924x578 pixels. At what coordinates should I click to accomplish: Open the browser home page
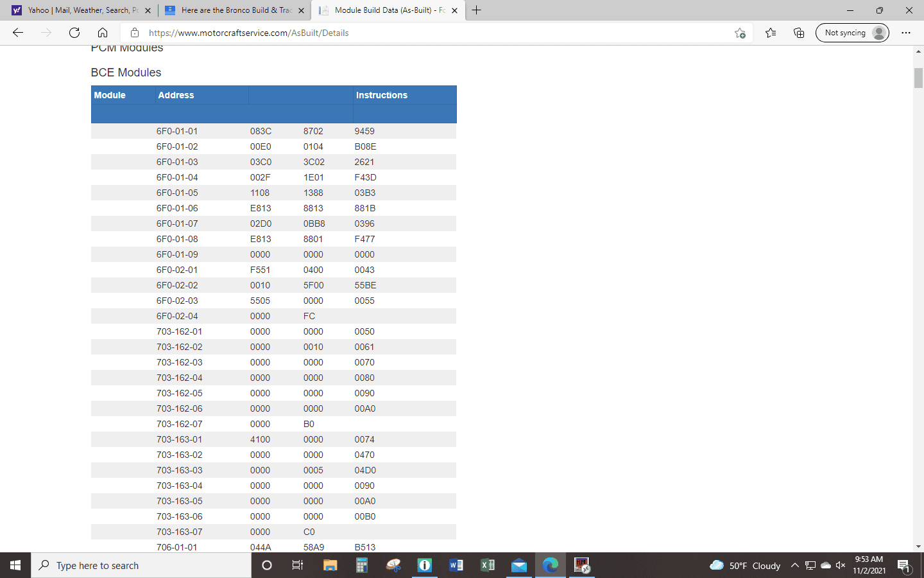103,33
